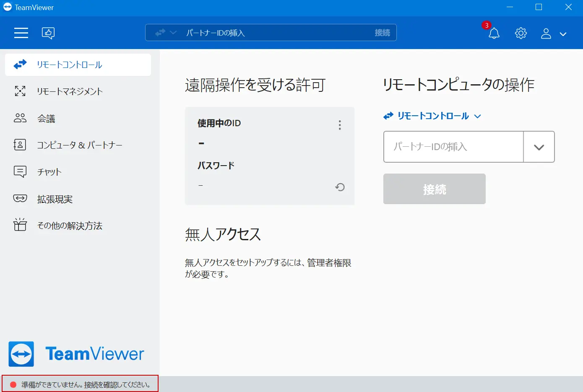Expand the partner ID history dropdown arrow
Image resolution: width=583 pixels, height=392 pixels.
tap(539, 147)
